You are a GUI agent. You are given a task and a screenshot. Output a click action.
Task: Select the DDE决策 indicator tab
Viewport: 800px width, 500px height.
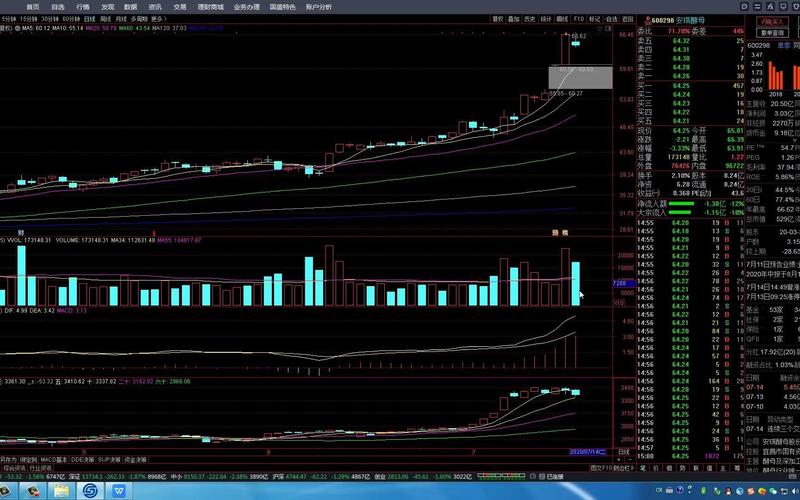click(82, 460)
